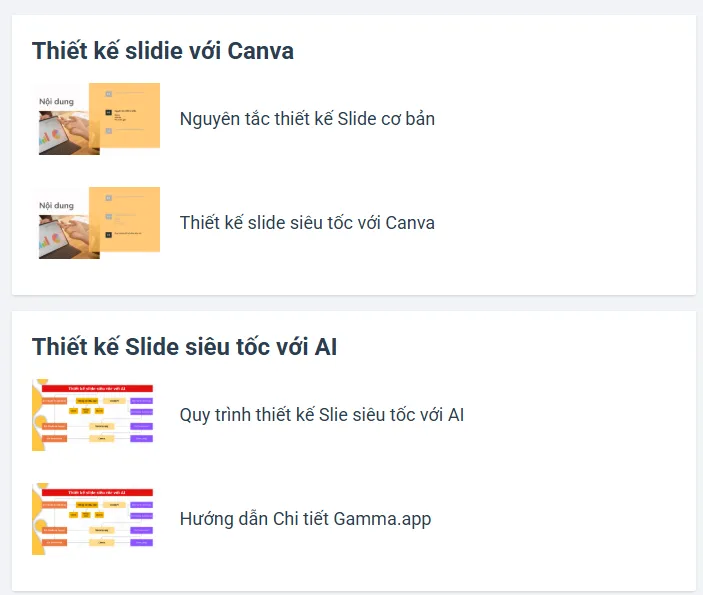Image resolution: width=703 pixels, height=595 pixels.
Task: Click orange contents panel in Canva siêu tốc thumbnail
Action: (x=125, y=219)
